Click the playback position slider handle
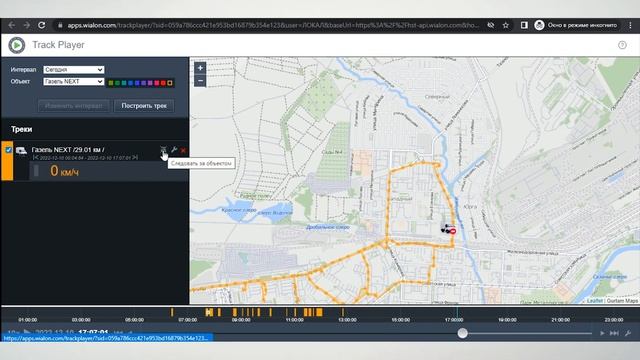The height and width of the screenshot is (360, 640). click(462, 333)
